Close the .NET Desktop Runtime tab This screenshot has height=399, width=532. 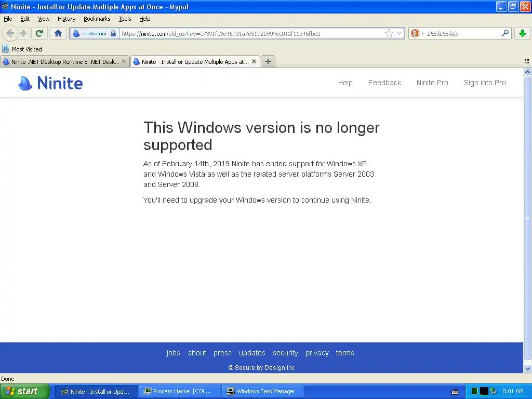pos(124,61)
